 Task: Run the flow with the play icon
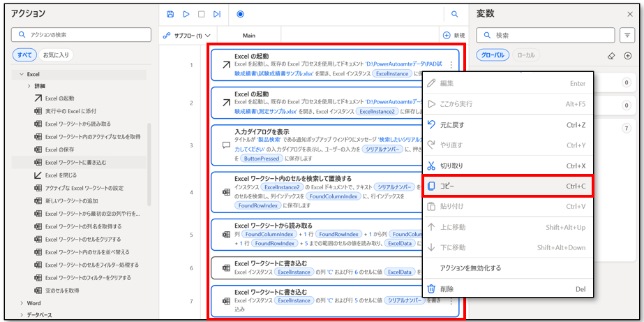(x=186, y=14)
